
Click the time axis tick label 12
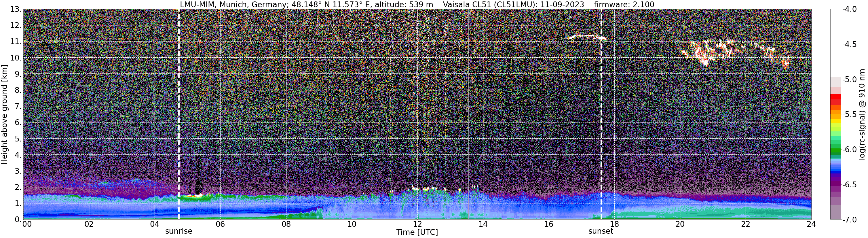417,224
